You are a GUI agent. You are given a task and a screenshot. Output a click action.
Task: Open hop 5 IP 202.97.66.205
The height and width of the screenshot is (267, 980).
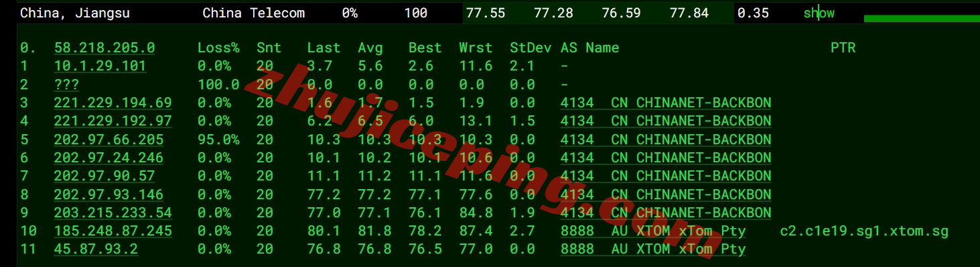109,140
